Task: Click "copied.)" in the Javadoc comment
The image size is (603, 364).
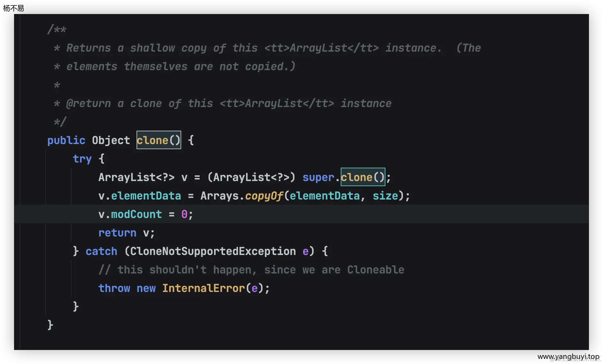Action: click(271, 66)
